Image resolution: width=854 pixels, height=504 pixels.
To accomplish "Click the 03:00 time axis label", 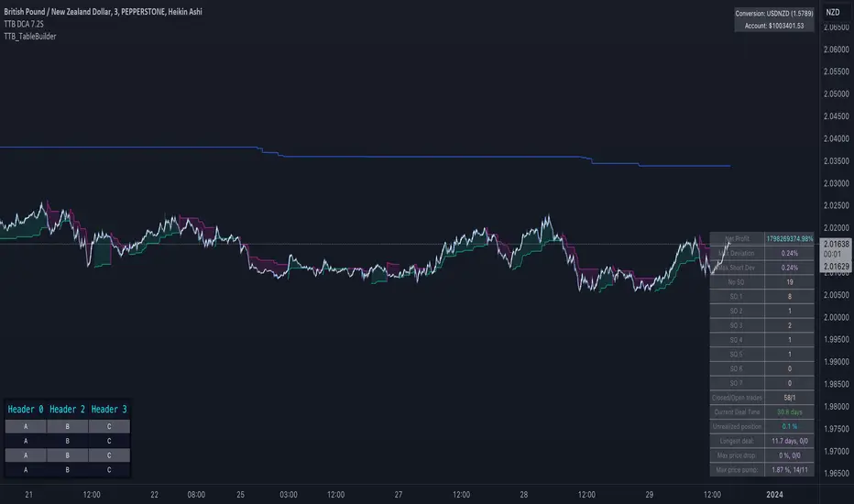I will click(x=288, y=495).
